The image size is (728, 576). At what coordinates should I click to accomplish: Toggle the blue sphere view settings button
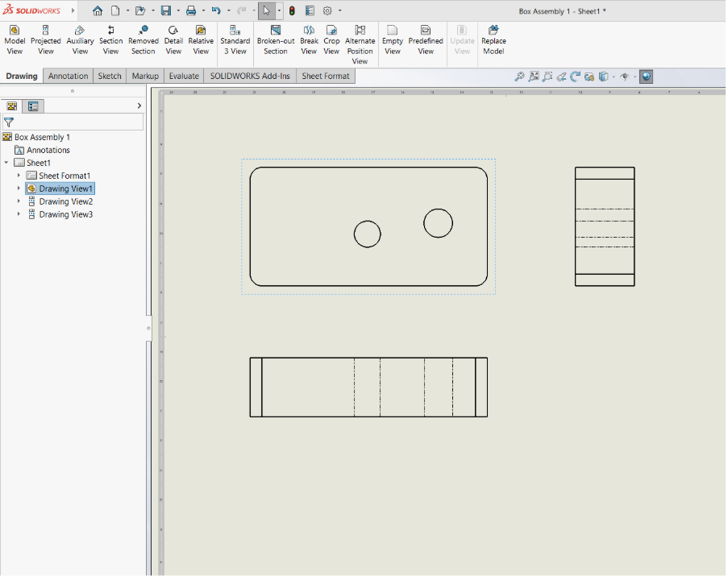click(x=646, y=77)
